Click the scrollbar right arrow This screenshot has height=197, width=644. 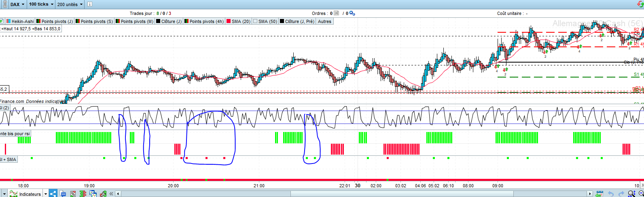click(590, 194)
